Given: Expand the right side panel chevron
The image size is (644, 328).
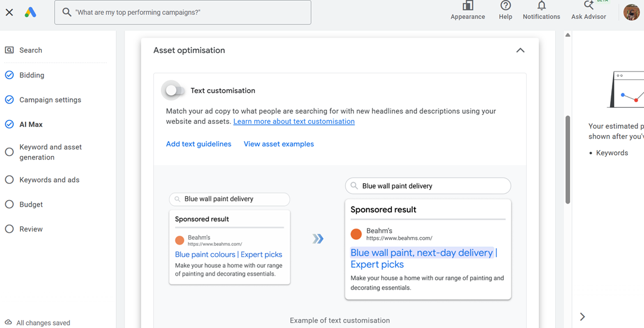Looking at the screenshot, I should (583, 317).
